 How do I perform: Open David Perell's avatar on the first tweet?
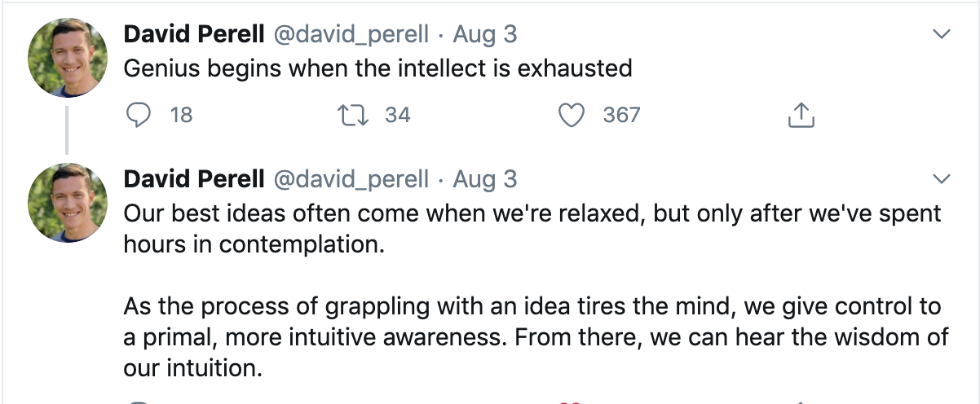68,56
